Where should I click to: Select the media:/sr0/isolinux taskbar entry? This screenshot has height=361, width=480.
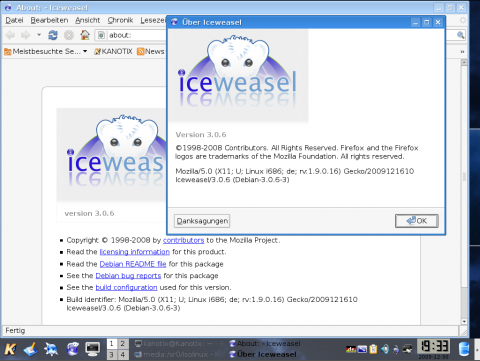pyautogui.click(x=180, y=354)
